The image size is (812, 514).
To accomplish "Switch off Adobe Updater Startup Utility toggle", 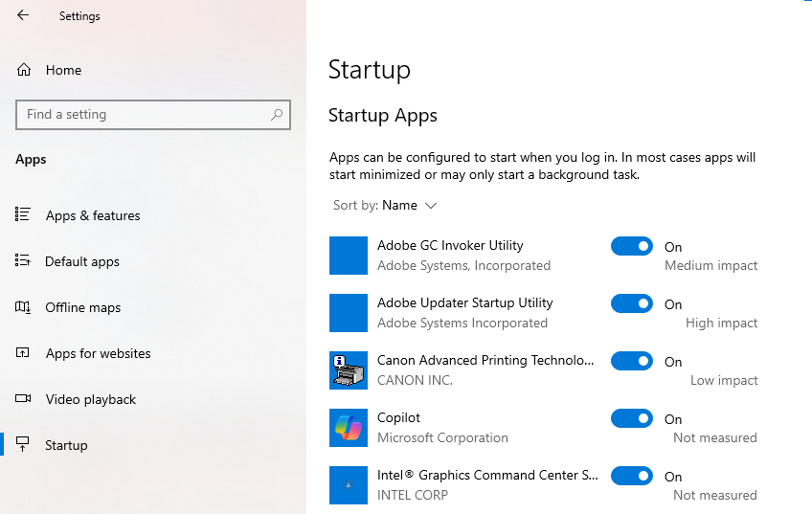I will click(631, 304).
